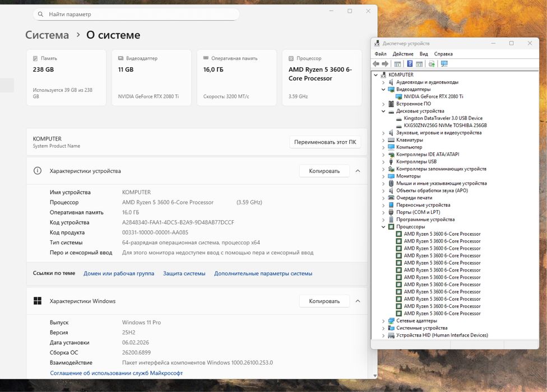The image size is (547, 392).
Task: Open the Вид menu in Device Manager
Action: coord(424,54)
